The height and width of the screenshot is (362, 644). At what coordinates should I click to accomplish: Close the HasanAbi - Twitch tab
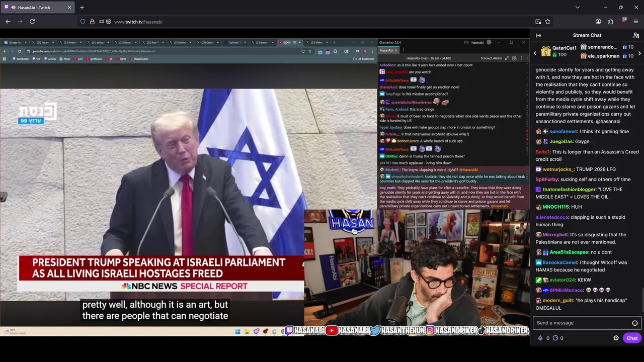[x=69, y=8]
